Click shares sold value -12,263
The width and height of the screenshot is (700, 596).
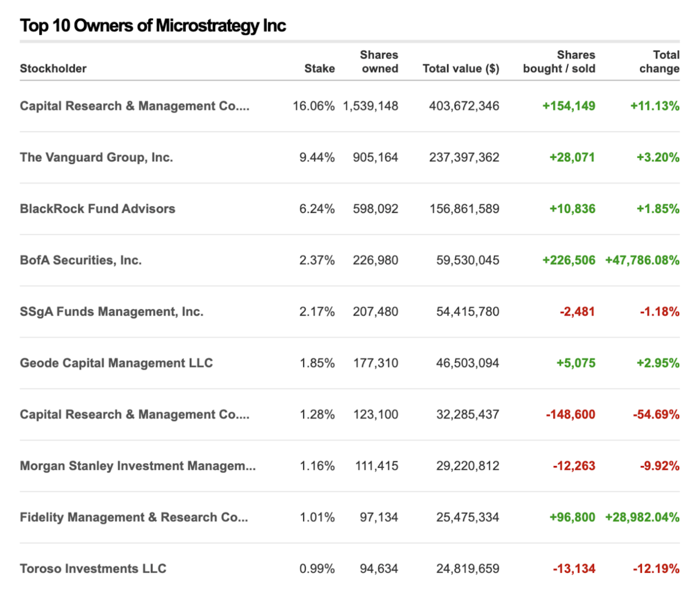pyautogui.click(x=574, y=466)
